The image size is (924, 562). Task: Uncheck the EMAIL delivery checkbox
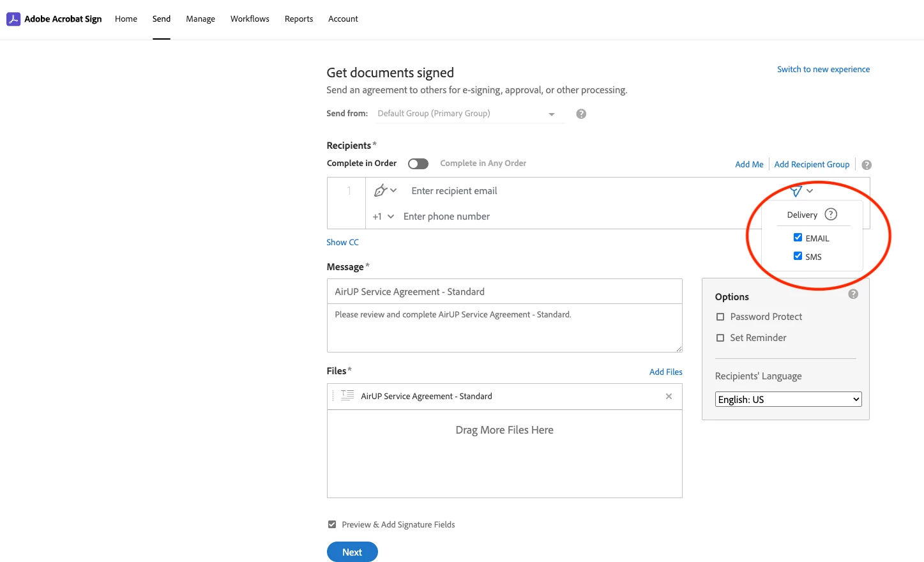(798, 238)
